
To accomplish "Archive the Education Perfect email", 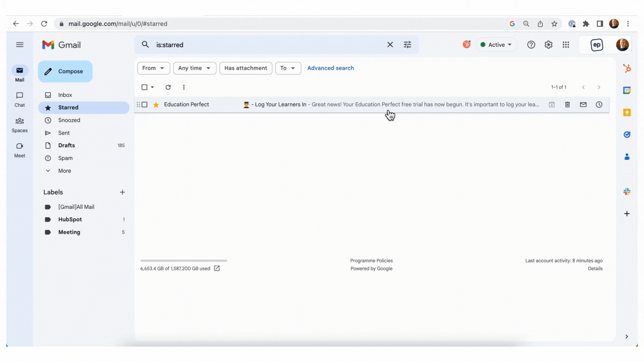I will point(552,105).
